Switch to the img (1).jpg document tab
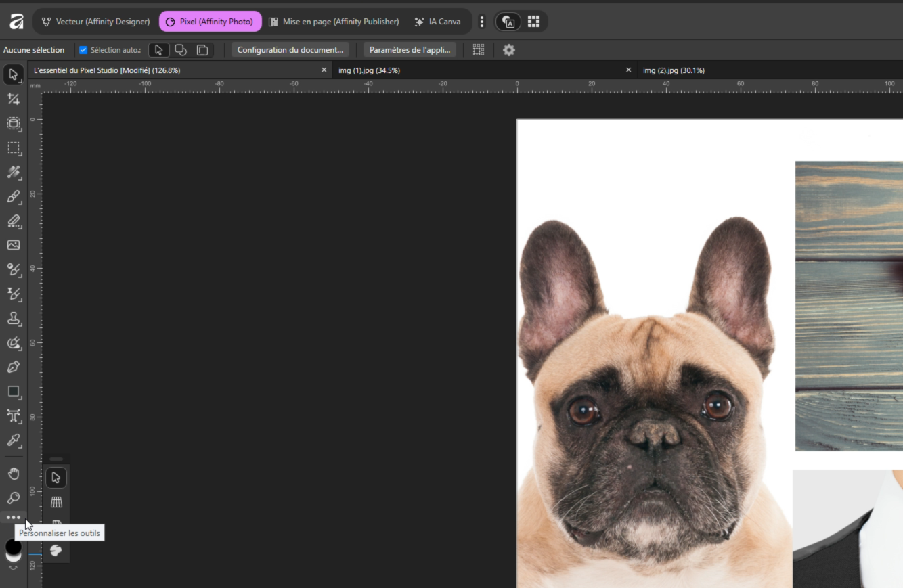 [369, 70]
